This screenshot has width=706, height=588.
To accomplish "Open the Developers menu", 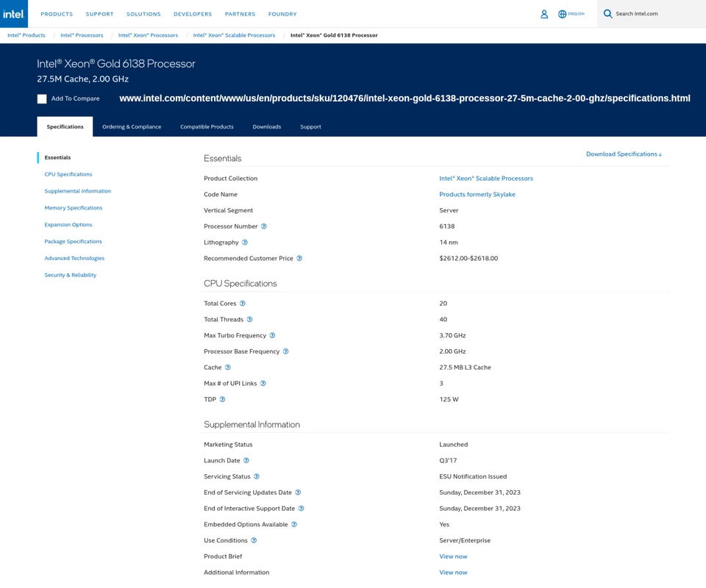I will pyautogui.click(x=193, y=14).
